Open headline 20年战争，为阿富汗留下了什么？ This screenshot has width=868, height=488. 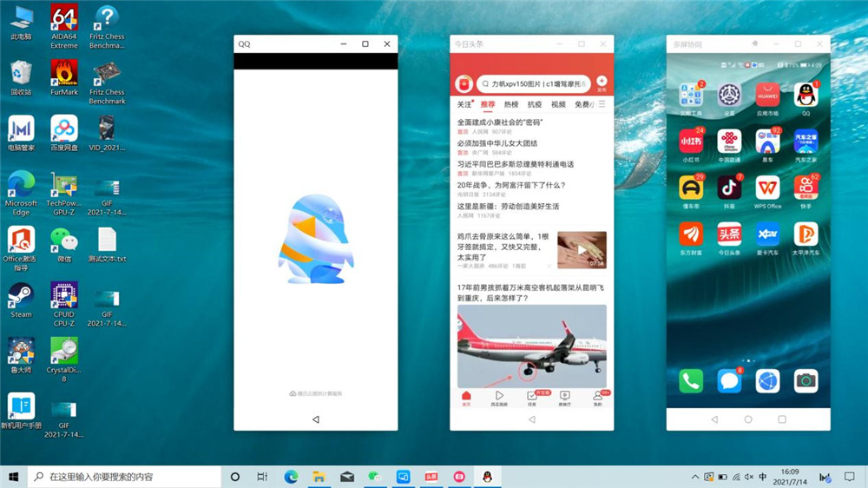point(511,185)
